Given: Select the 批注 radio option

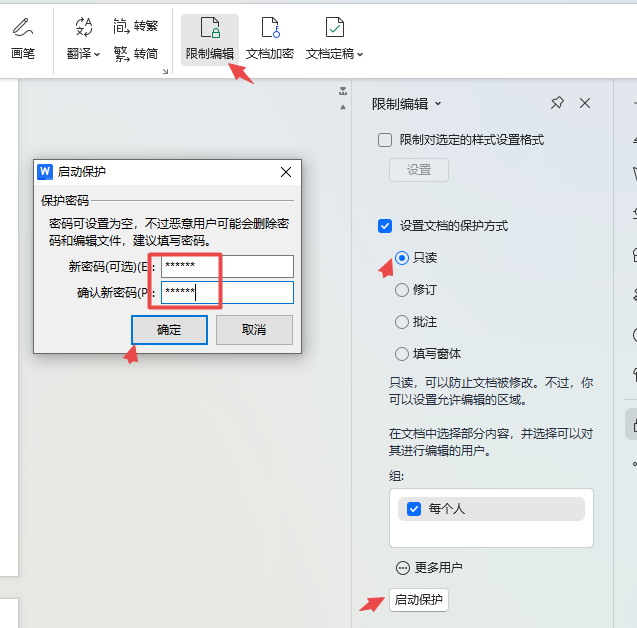Looking at the screenshot, I should (x=402, y=322).
